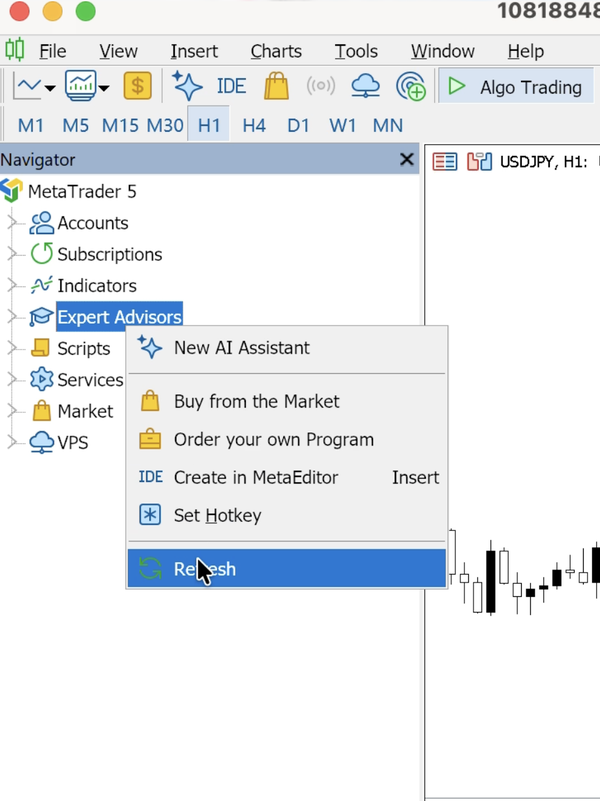
Task: Choose Buy from the Market
Action: click(286, 402)
